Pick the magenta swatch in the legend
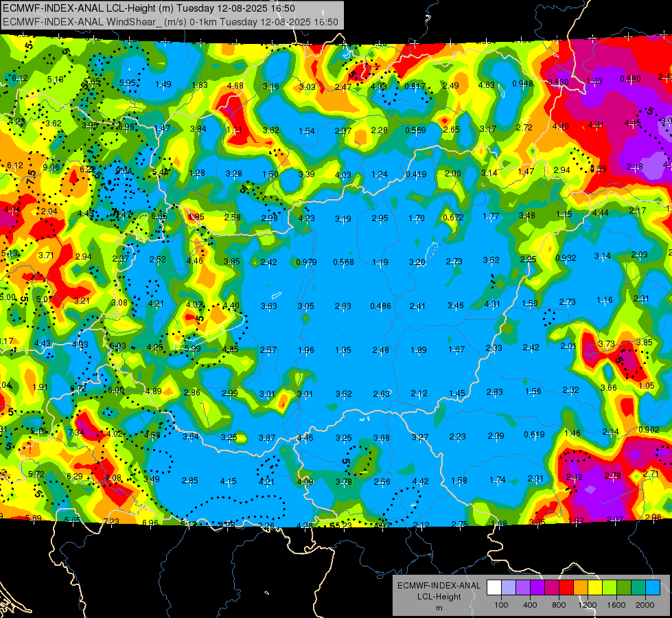 [x=552, y=588]
